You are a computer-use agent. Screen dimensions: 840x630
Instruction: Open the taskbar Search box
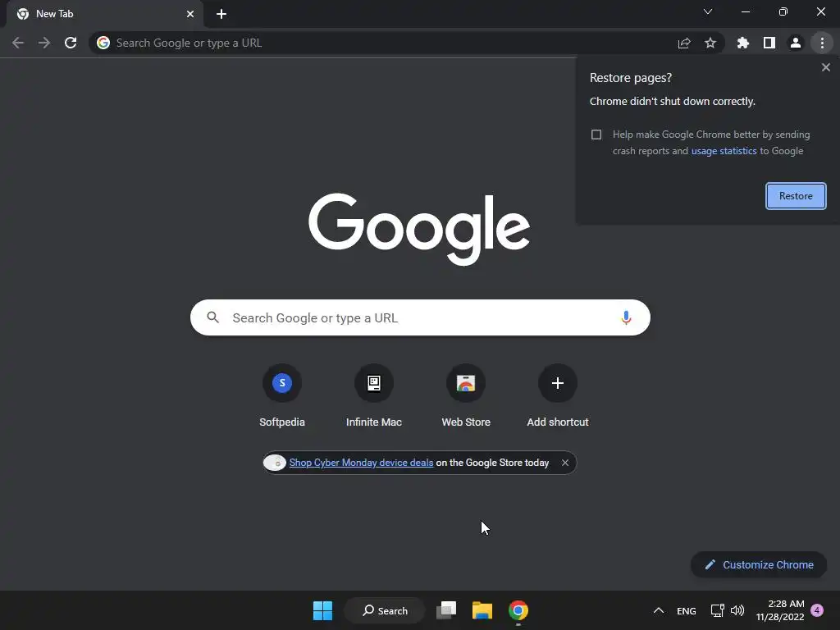tap(385, 610)
